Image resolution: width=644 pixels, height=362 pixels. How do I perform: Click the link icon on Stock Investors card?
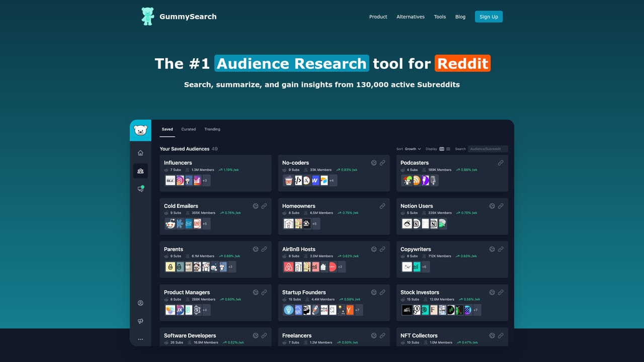[x=501, y=293]
